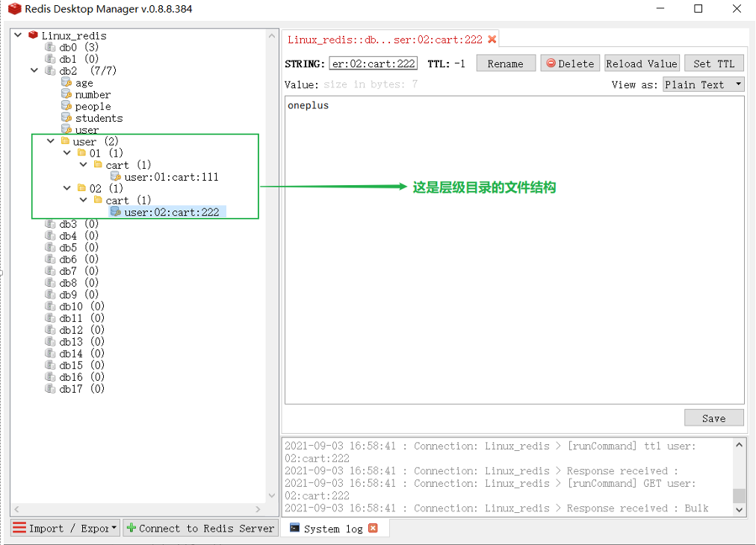Click the db1 database icon

(49, 59)
